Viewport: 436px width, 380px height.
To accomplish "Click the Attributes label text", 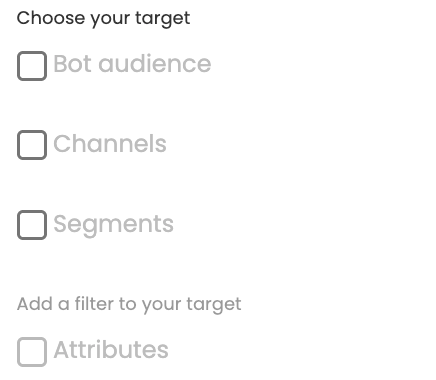I will pyautogui.click(x=111, y=350).
